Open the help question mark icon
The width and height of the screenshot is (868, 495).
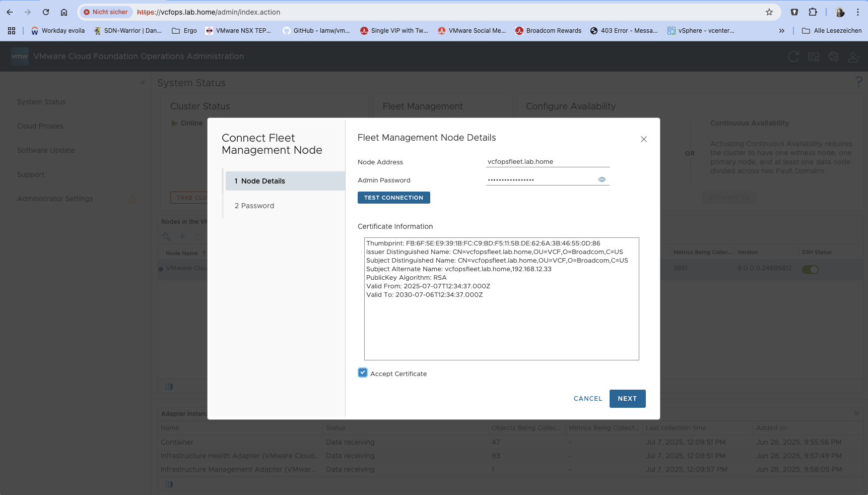(x=858, y=82)
